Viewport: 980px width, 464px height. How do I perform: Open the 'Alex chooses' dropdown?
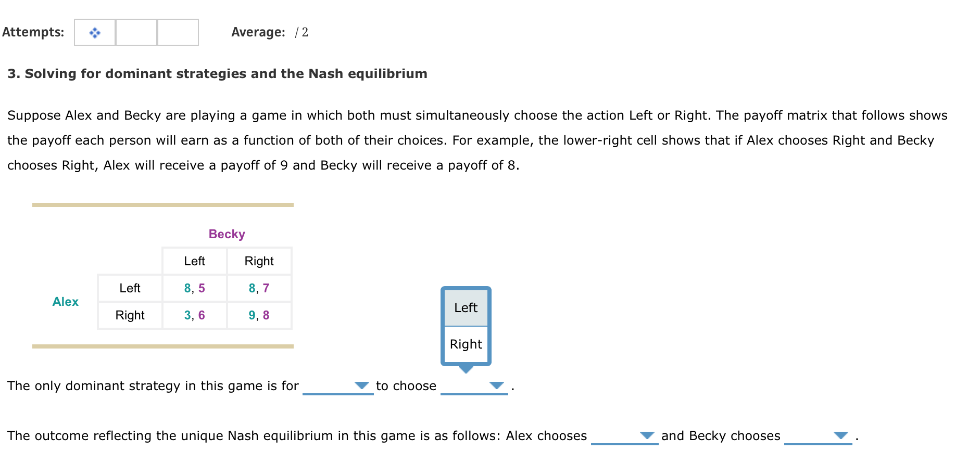[x=625, y=436]
